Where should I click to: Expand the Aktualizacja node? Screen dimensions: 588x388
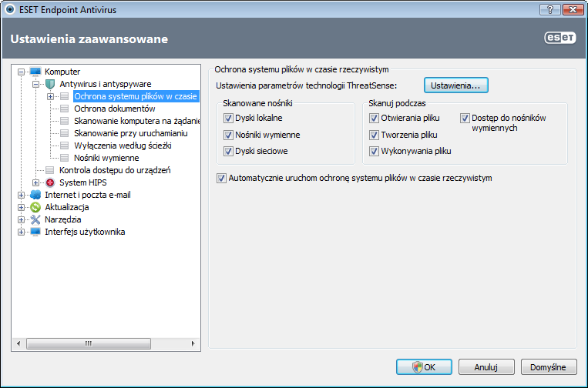click(x=21, y=208)
